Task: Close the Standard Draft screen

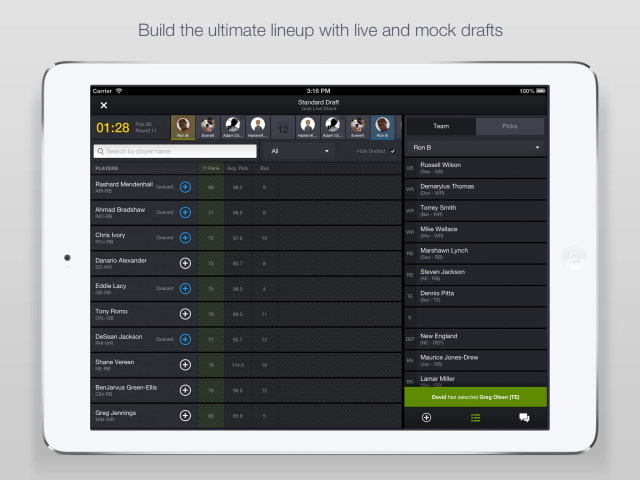Action: coord(104,105)
